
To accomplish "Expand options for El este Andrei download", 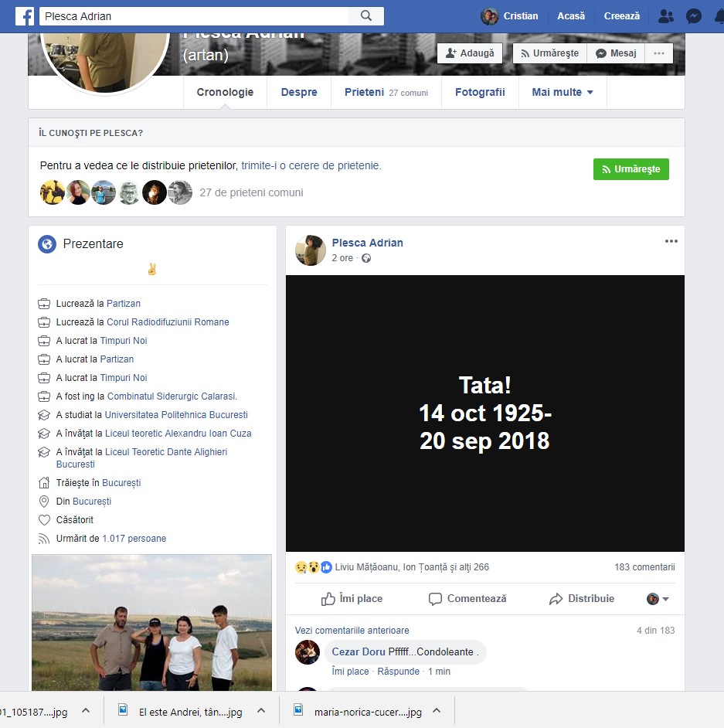I will (260, 711).
